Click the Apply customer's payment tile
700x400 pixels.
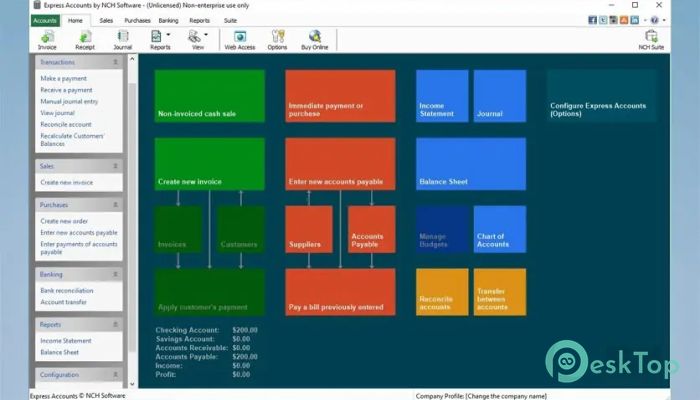(209, 292)
